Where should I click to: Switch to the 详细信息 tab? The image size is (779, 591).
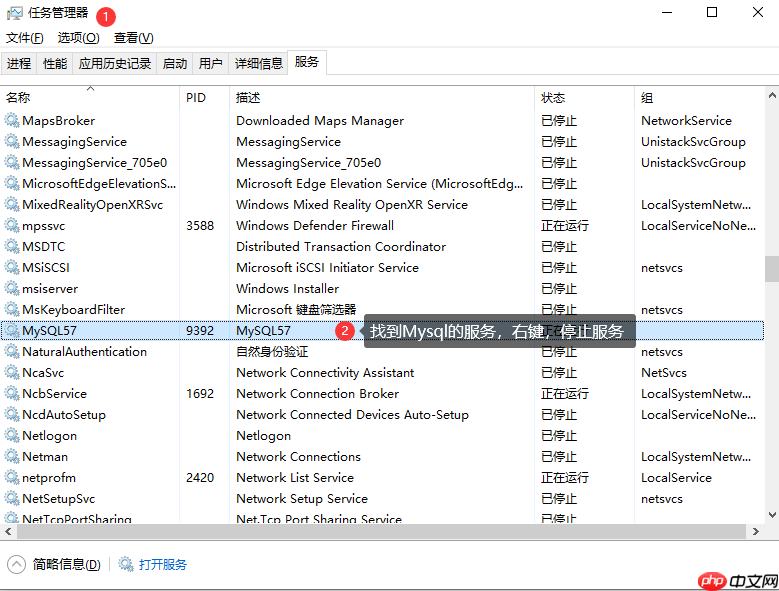258,64
